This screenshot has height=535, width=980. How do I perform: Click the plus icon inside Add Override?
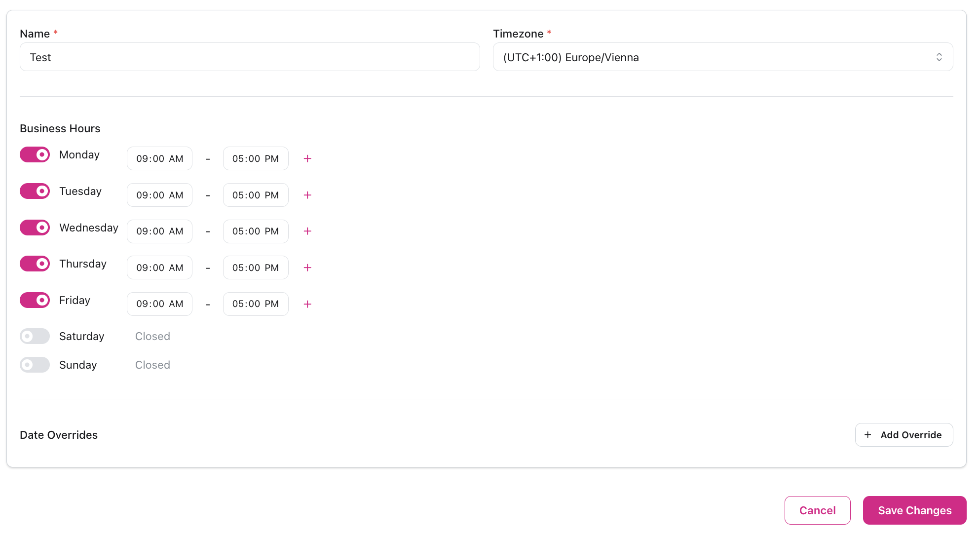(867, 434)
